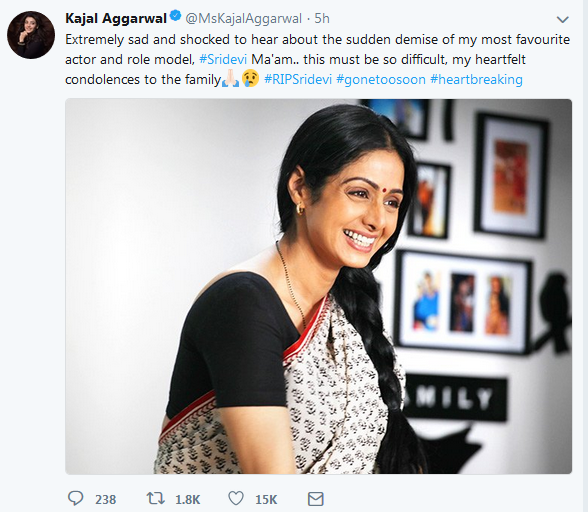Click the blue verified badge
This screenshot has height=512, width=588.
(x=175, y=16)
